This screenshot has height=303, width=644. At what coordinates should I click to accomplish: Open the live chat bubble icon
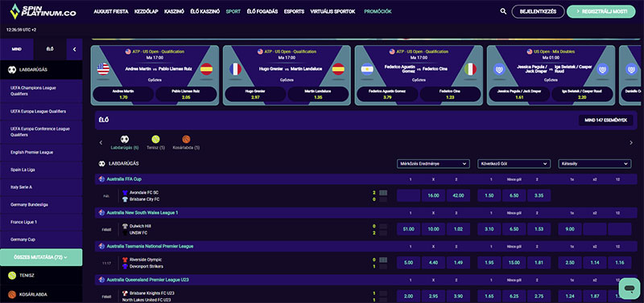(630, 289)
